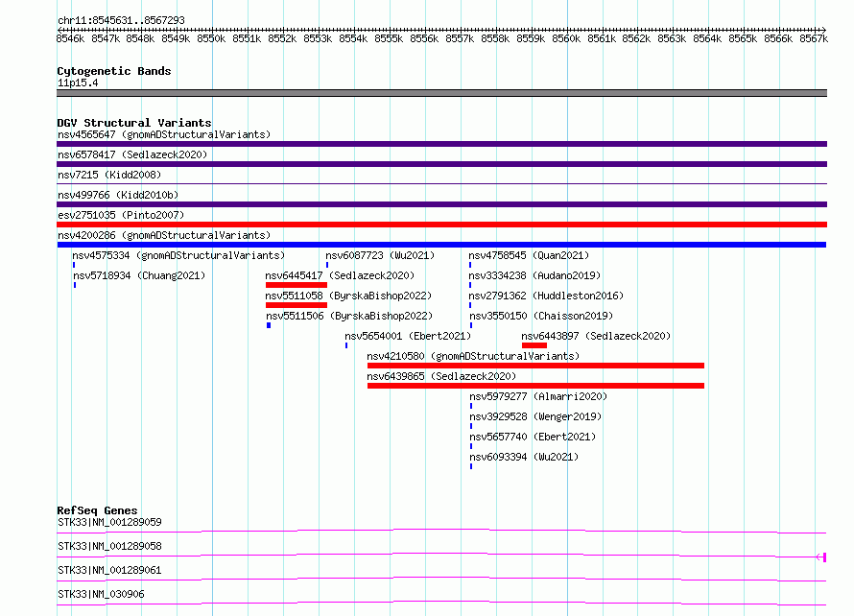The image size is (854, 616).
Task: Click the red bar under nsv6439865
Action: coord(536,386)
